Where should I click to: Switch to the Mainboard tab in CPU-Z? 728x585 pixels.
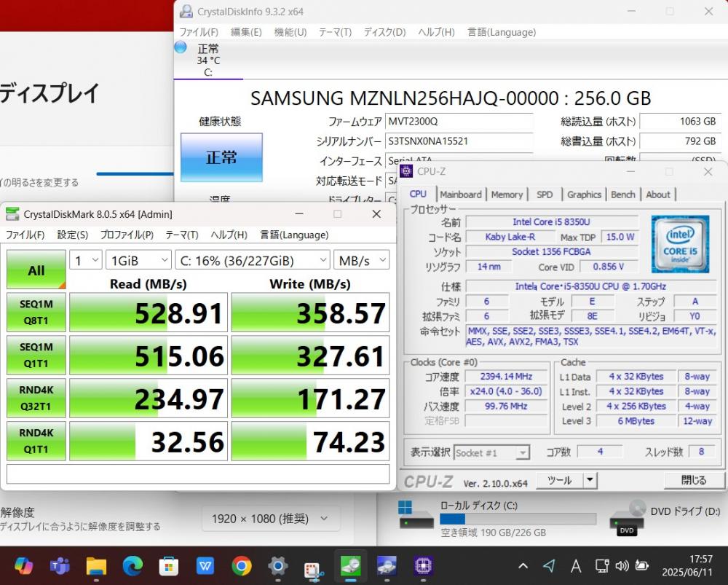point(461,195)
